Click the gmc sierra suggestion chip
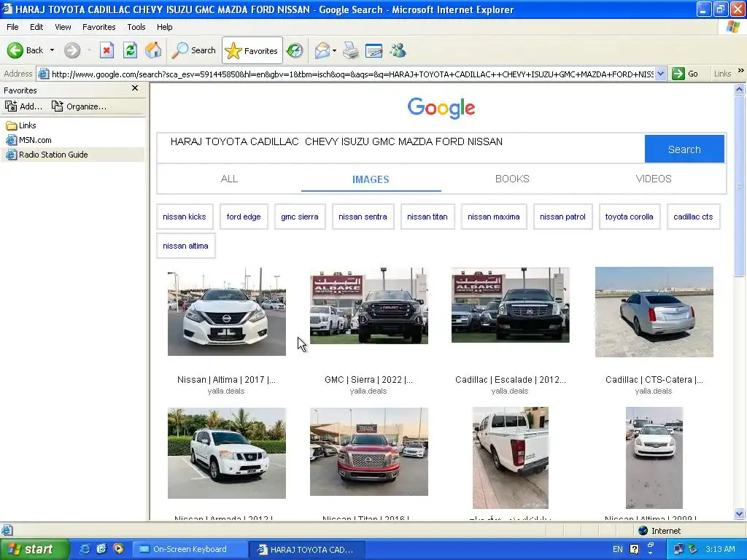 point(300,217)
